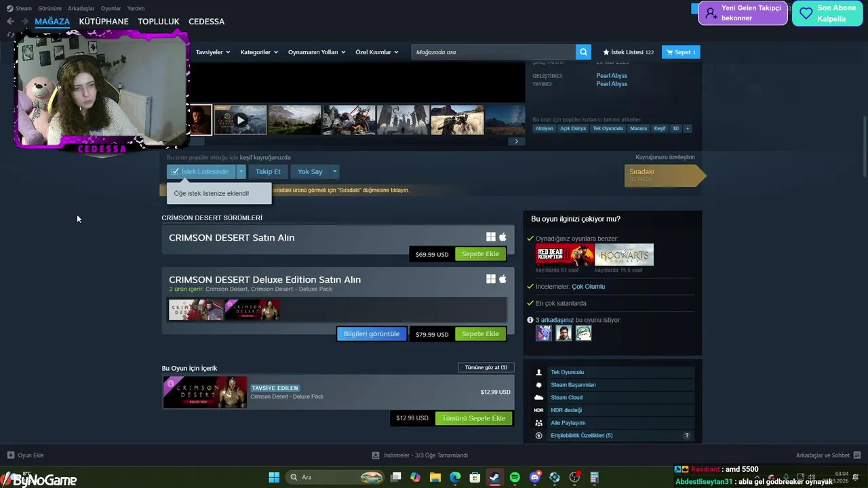Image resolution: width=868 pixels, height=488 pixels.
Task: Click the Steam Cloud icon
Action: pos(538,397)
